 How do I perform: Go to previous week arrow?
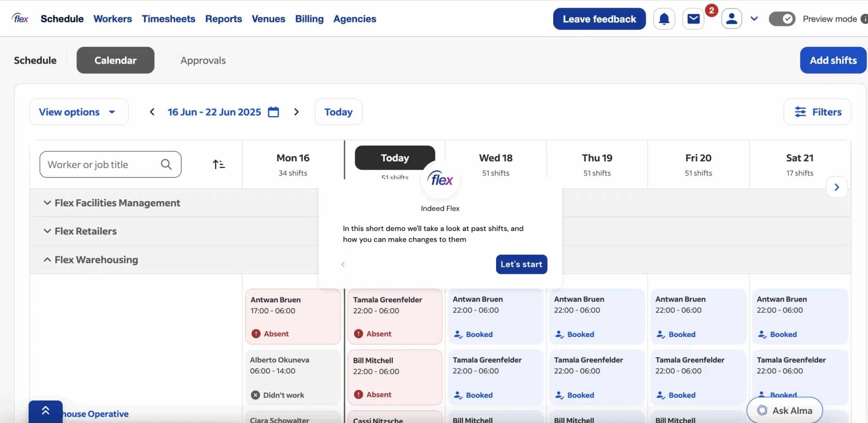[152, 112]
